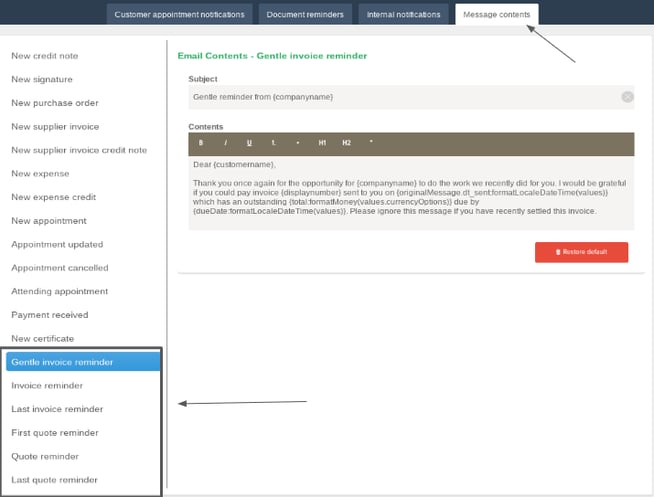Edit the Subject input field
The width and height of the screenshot is (654, 497).
click(x=411, y=97)
